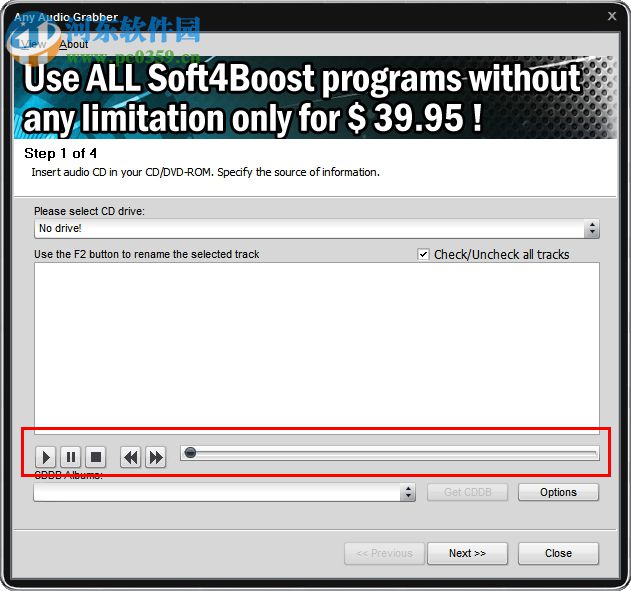Image resolution: width=631 pixels, height=591 pixels.
Task: Click the 'Use the F2 button to rename' hint
Action: tap(146, 254)
